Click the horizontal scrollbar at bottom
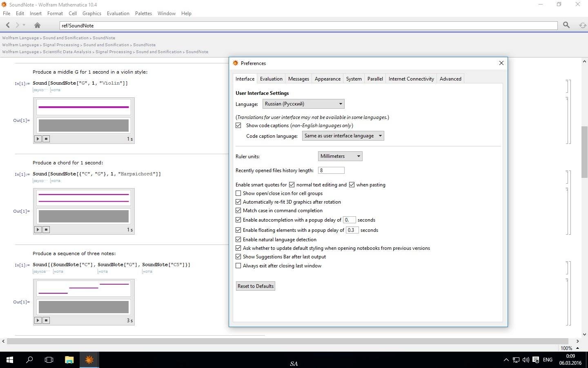588x368 pixels. (x=288, y=341)
